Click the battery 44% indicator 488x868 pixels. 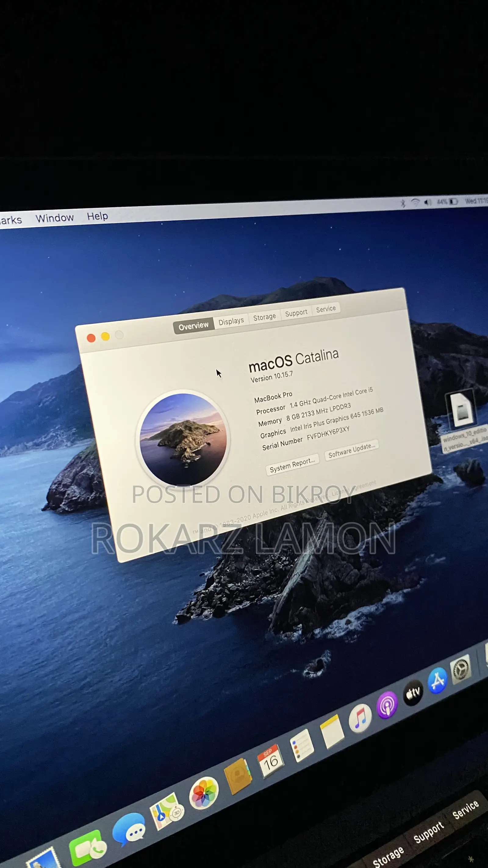(x=447, y=201)
